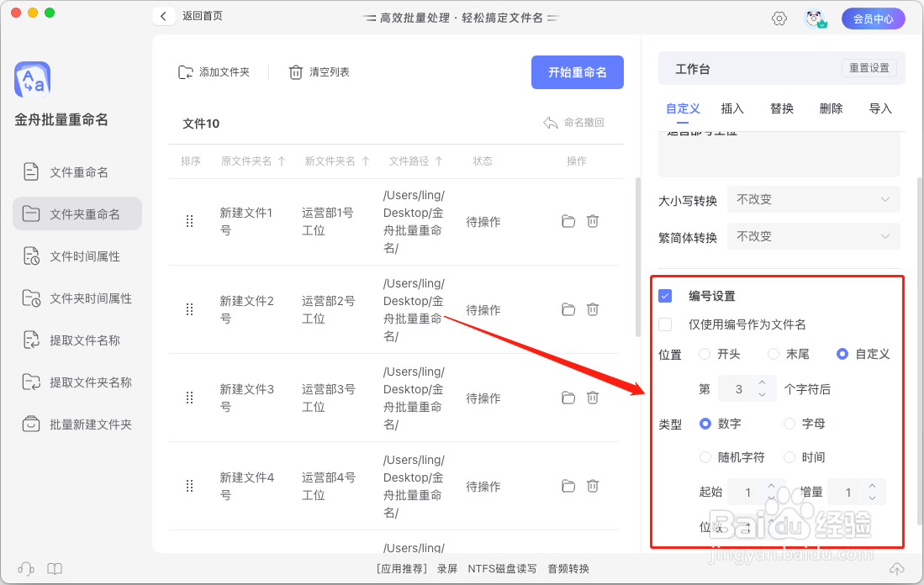Sort by 原文件夹名 column arrow
The width and height of the screenshot is (924, 585).
282,161
